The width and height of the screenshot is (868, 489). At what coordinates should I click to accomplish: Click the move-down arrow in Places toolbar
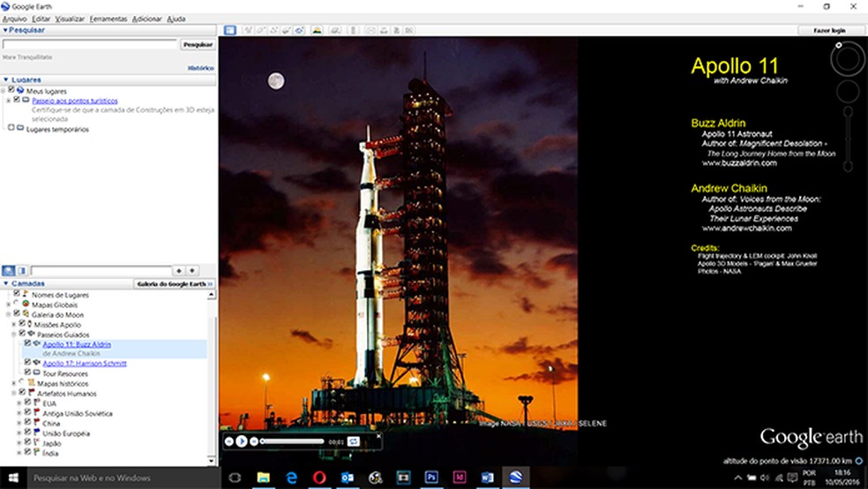[192, 271]
